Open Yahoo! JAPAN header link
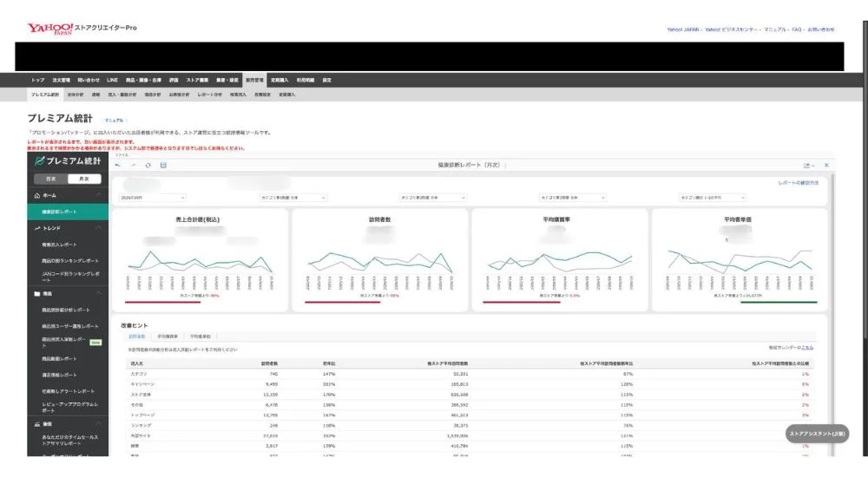This screenshot has width=868, height=477. pyautogui.click(x=682, y=29)
